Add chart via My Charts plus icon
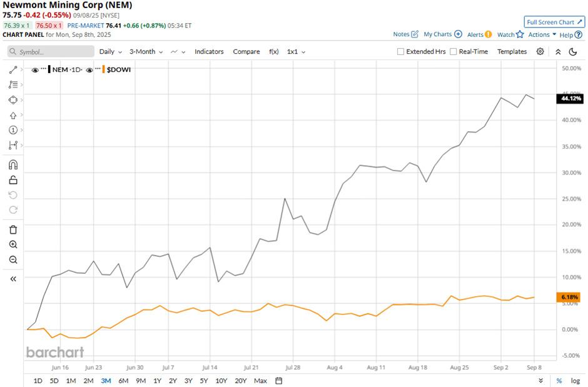 point(459,34)
